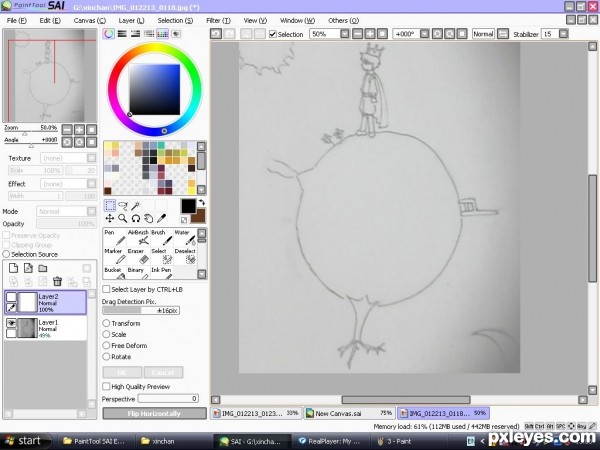Screen dimensions: 600x450
Task: Activate the move layer tool
Action: point(110,218)
